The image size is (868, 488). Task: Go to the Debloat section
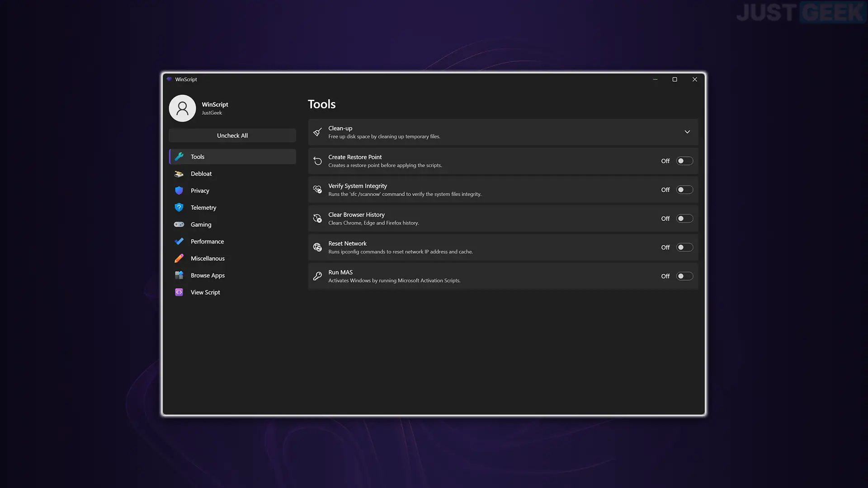point(232,174)
